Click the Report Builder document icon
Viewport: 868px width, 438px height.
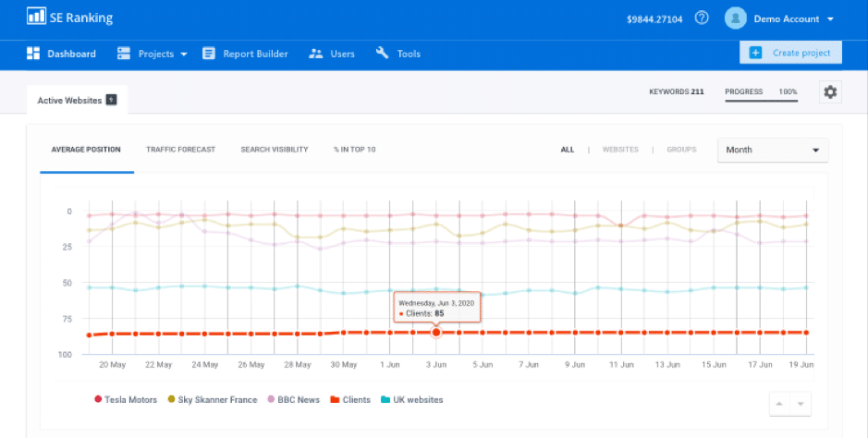click(209, 54)
